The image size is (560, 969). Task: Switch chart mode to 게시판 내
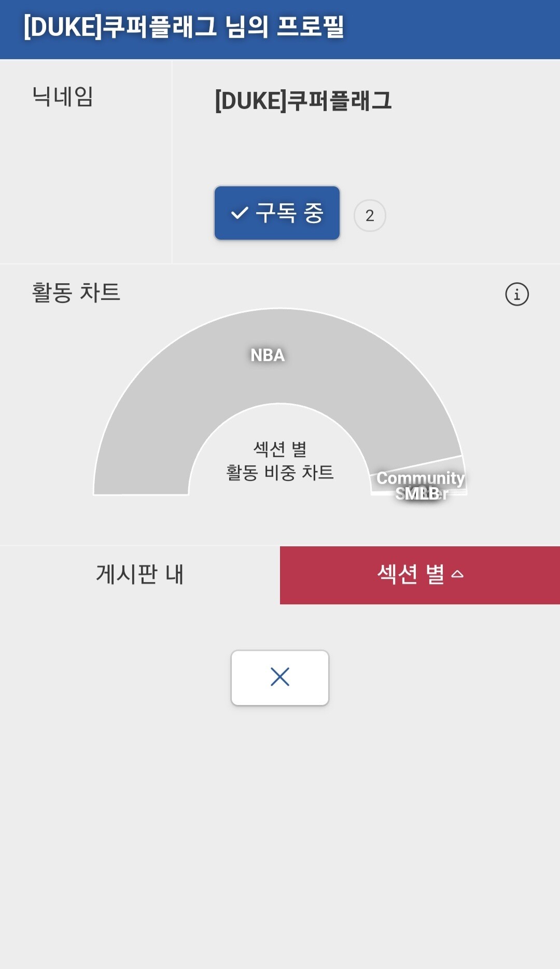coord(140,575)
